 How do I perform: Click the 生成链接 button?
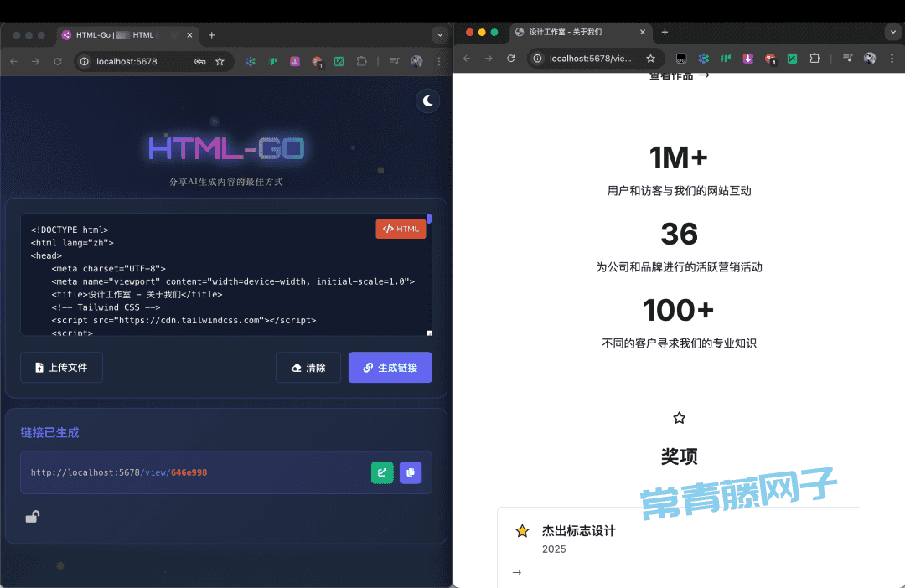[390, 368]
